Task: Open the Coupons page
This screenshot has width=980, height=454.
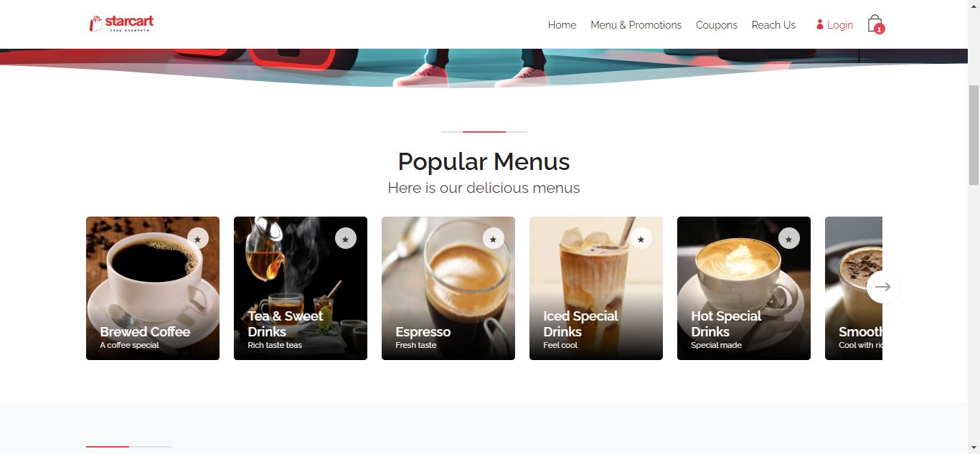Action: click(716, 25)
